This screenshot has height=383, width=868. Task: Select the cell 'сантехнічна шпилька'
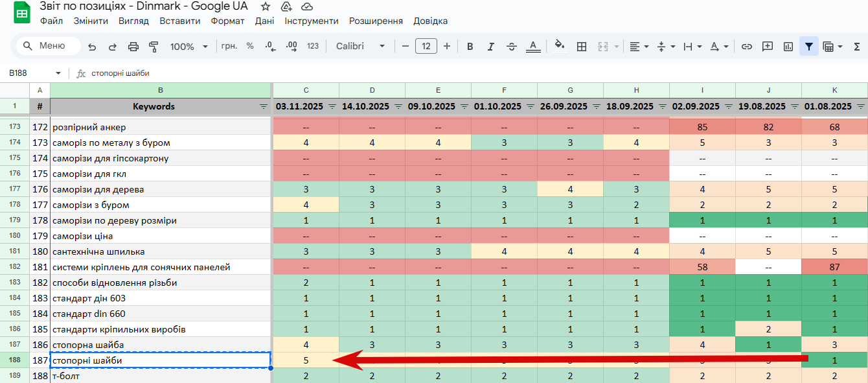(161, 251)
